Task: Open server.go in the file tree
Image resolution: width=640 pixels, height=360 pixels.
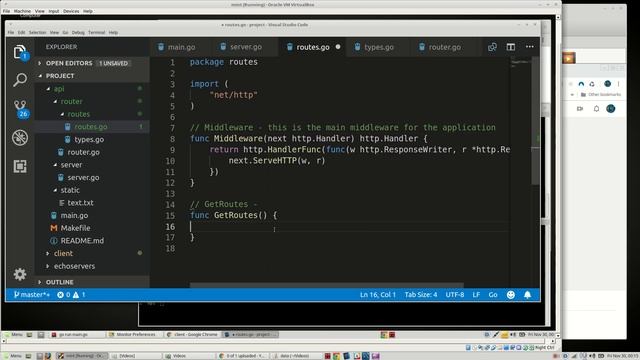Action: click(x=83, y=178)
